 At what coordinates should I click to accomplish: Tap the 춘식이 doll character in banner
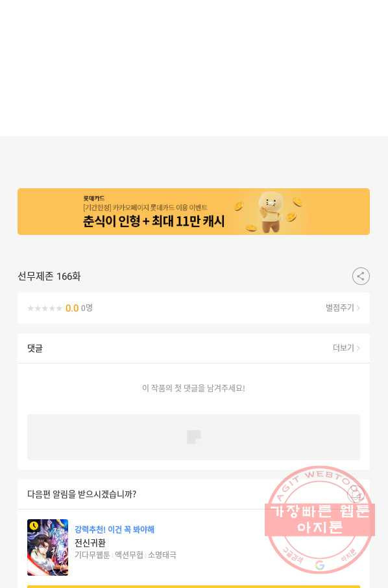click(x=271, y=212)
